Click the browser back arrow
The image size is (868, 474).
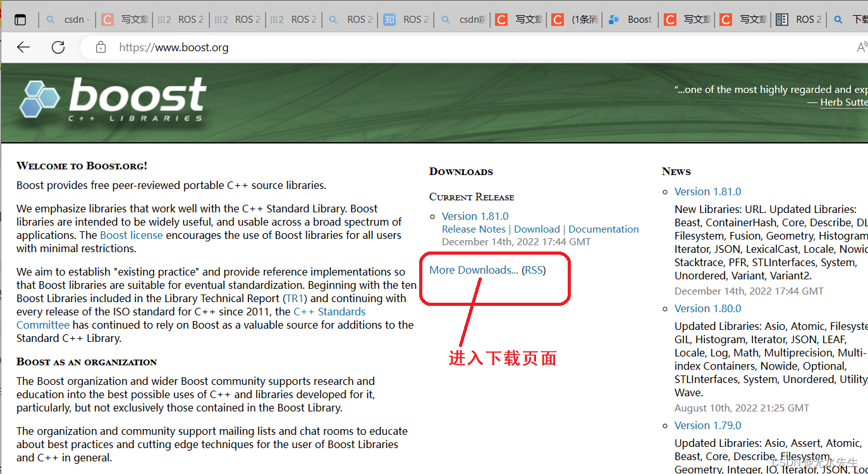pyautogui.click(x=23, y=47)
